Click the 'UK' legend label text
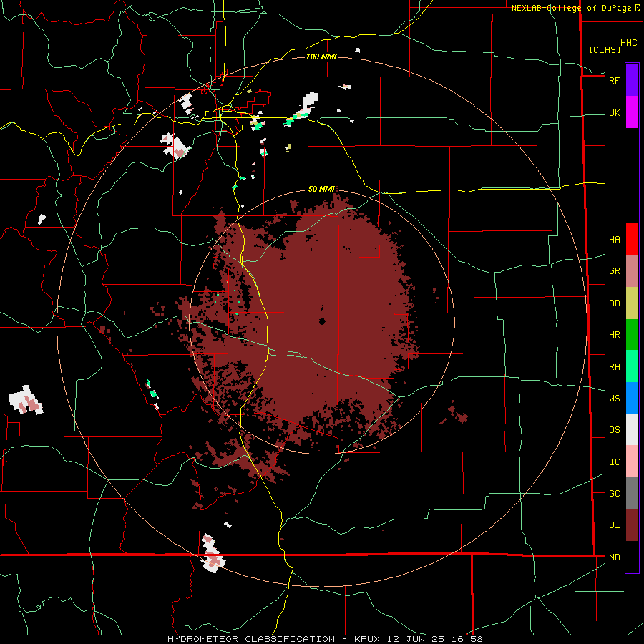This screenshot has width=644, height=644. click(x=614, y=112)
